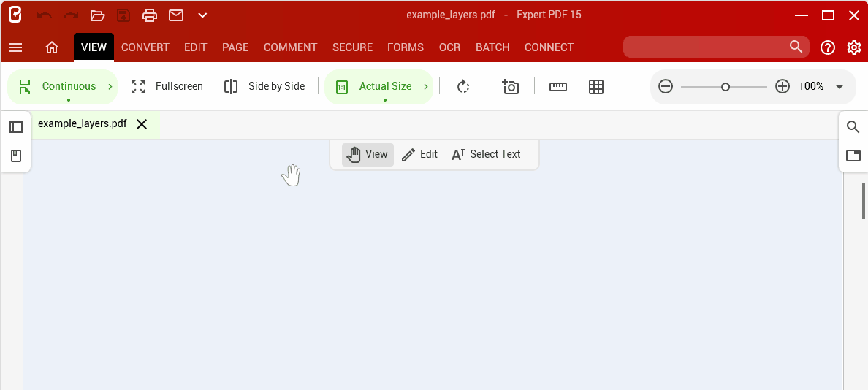
Task: Open the BATCH tab
Action: click(x=492, y=47)
